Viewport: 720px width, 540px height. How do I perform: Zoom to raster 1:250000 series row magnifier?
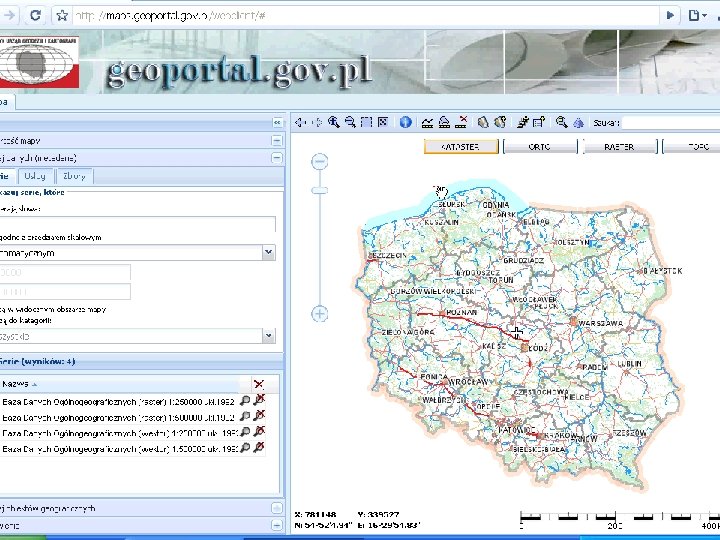pos(245,401)
